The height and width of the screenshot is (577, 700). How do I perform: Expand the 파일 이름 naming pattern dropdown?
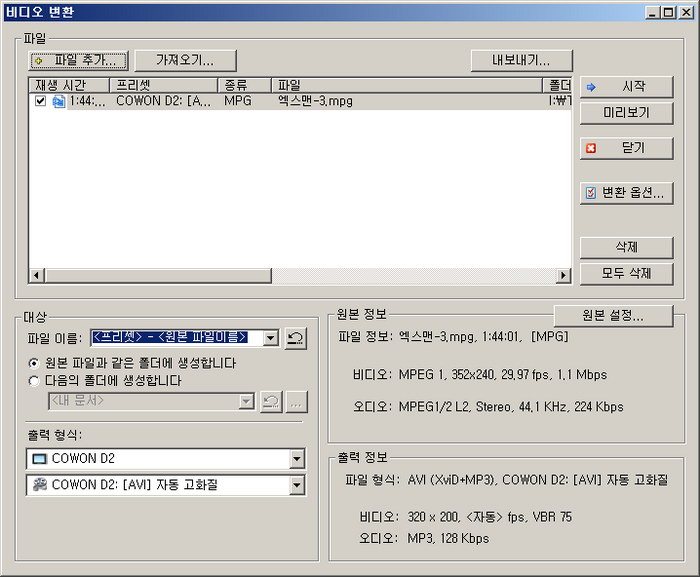point(270,338)
